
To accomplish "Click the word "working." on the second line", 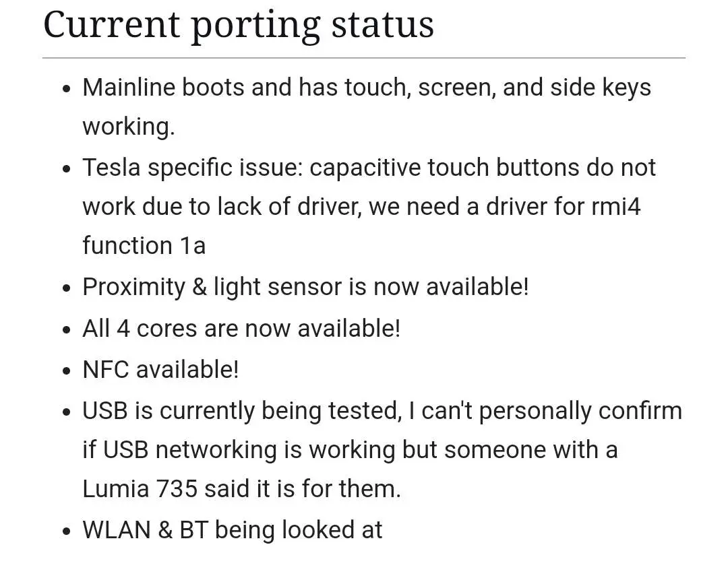I will click(x=129, y=127).
